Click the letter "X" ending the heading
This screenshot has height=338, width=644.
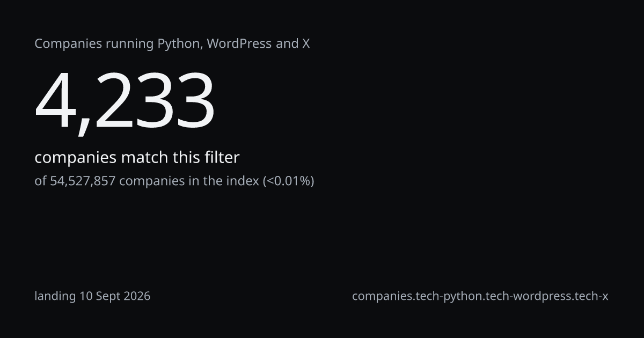pos(305,44)
